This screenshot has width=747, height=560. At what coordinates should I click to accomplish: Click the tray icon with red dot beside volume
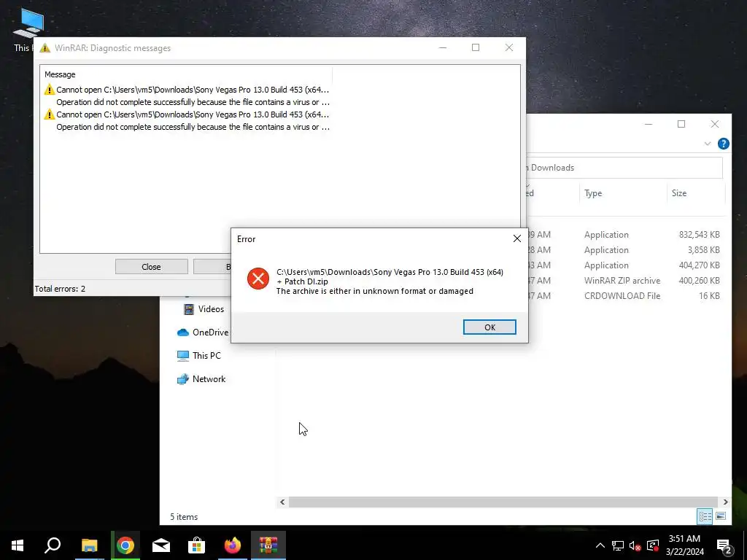point(653,545)
